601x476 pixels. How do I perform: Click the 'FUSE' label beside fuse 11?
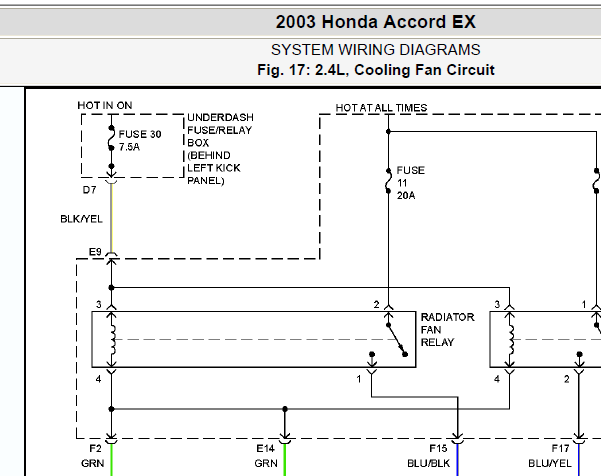click(411, 170)
